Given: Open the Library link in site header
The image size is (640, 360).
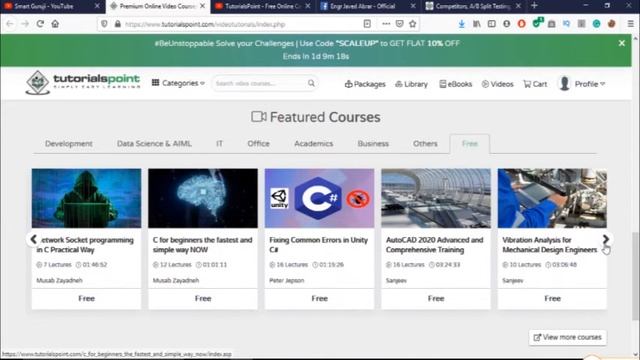Looking at the screenshot, I should pyautogui.click(x=411, y=84).
